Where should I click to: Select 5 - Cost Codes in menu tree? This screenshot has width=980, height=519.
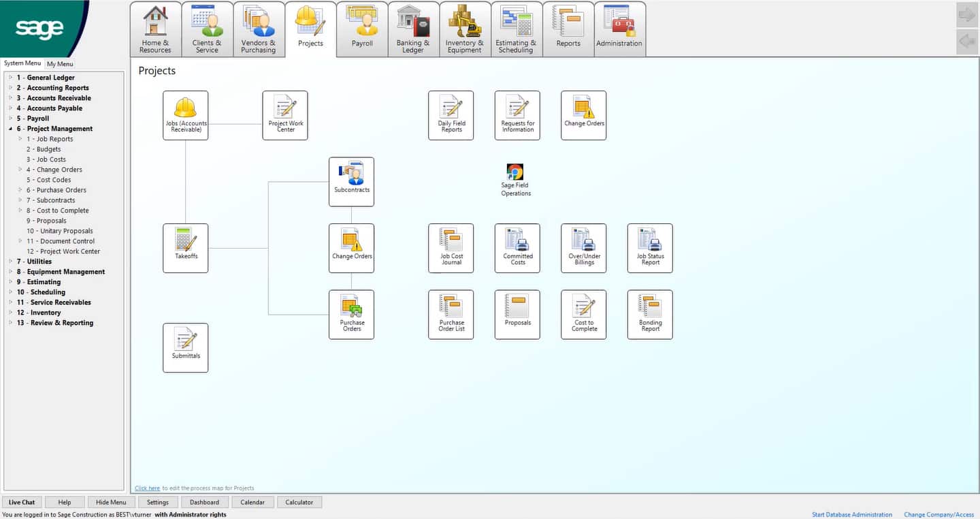pyautogui.click(x=49, y=180)
